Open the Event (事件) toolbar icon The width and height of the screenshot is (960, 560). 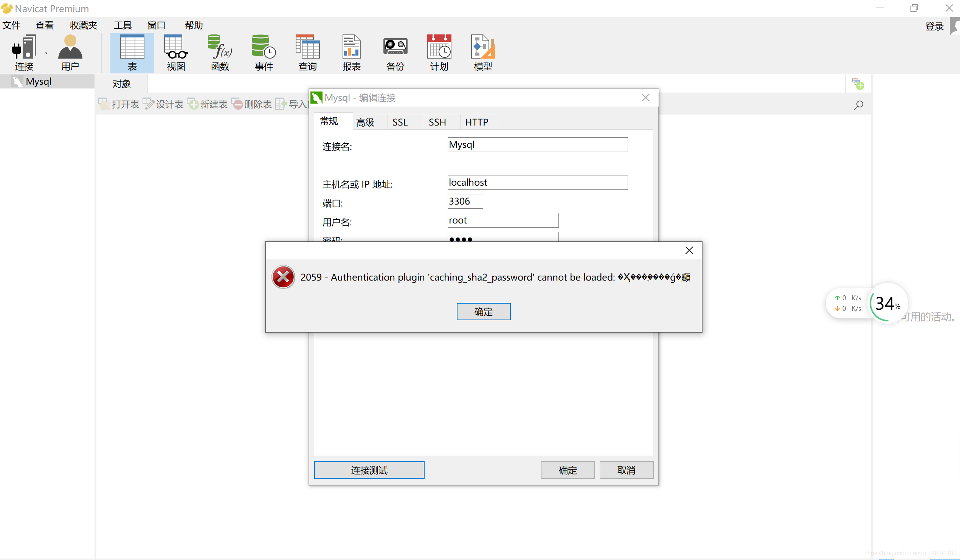click(x=264, y=53)
